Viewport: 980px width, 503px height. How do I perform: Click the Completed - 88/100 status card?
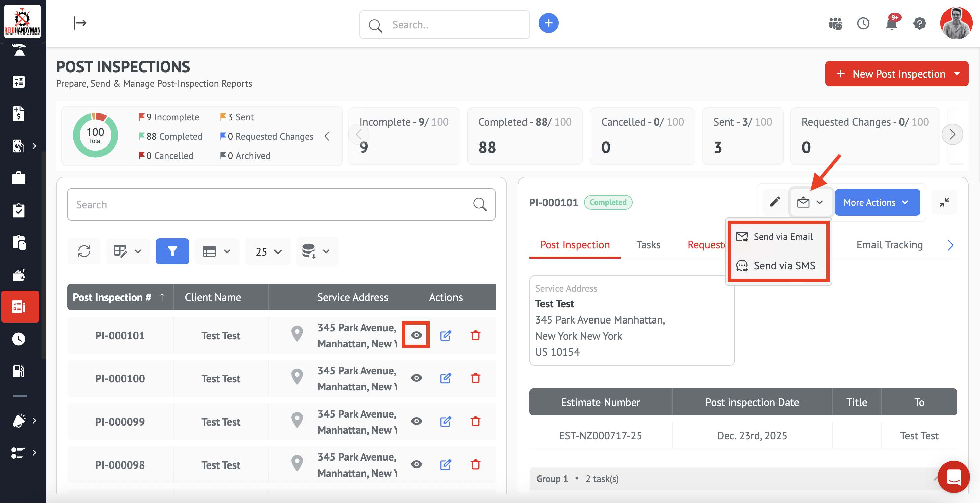pyautogui.click(x=524, y=136)
